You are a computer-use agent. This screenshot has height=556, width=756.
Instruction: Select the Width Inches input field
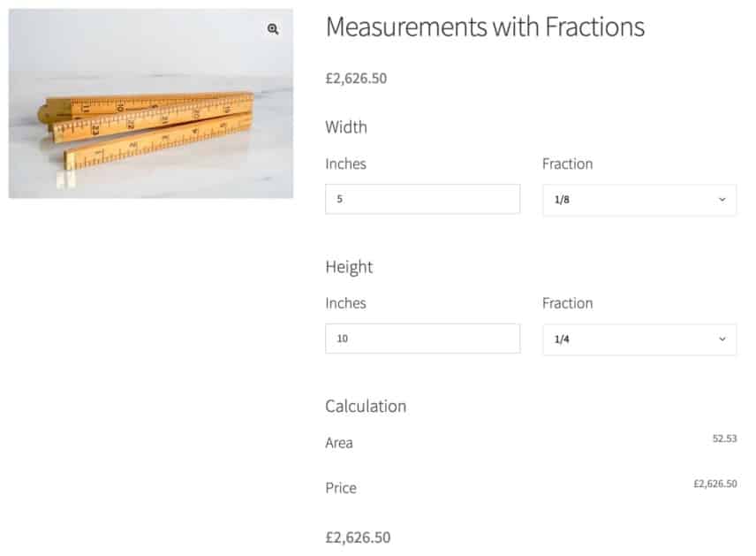pos(422,199)
